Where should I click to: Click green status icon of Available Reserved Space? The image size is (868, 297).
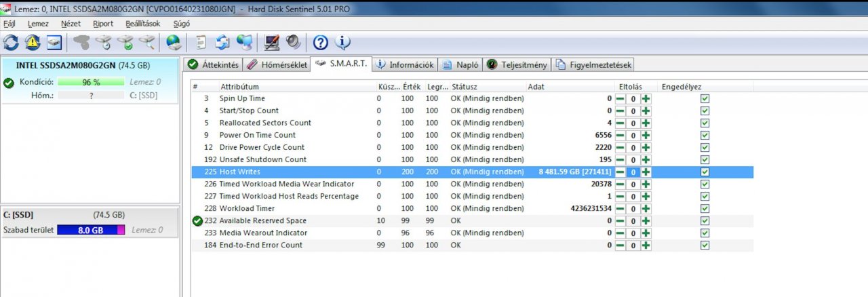(197, 220)
